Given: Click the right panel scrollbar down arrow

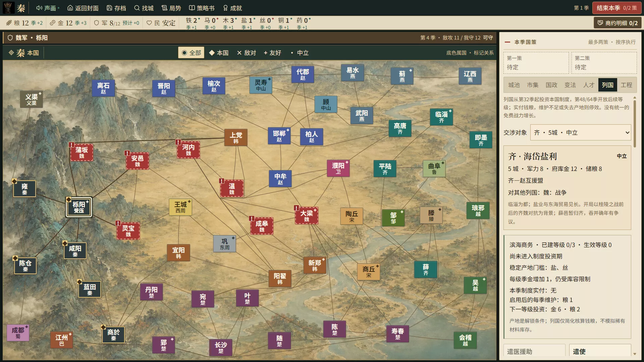Looking at the screenshot, I should point(635,354).
